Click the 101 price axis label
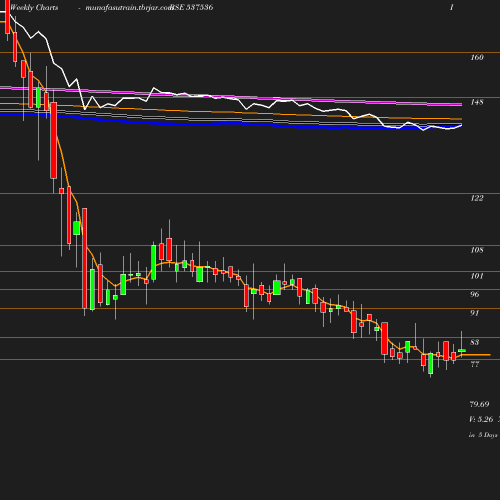The image size is (500, 500). (x=477, y=276)
